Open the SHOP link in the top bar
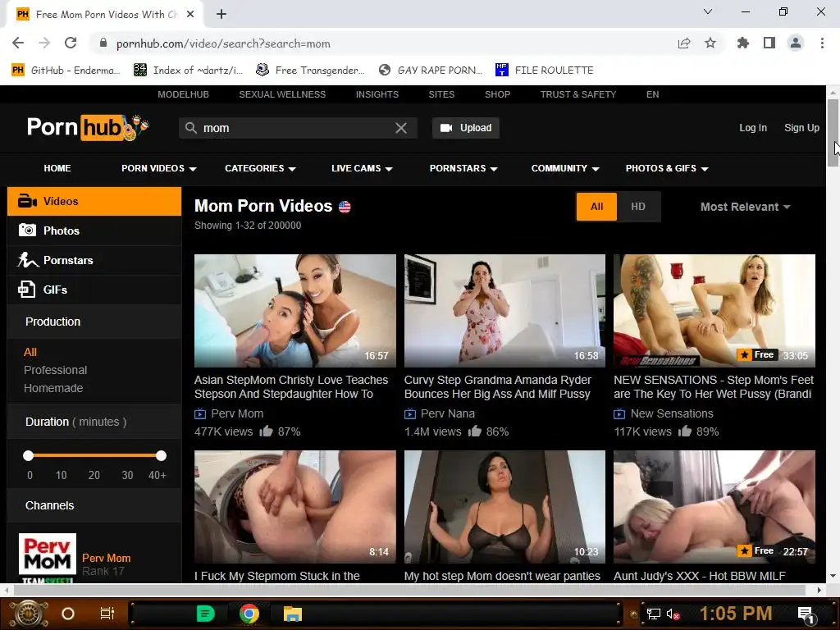 click(497, 94)
